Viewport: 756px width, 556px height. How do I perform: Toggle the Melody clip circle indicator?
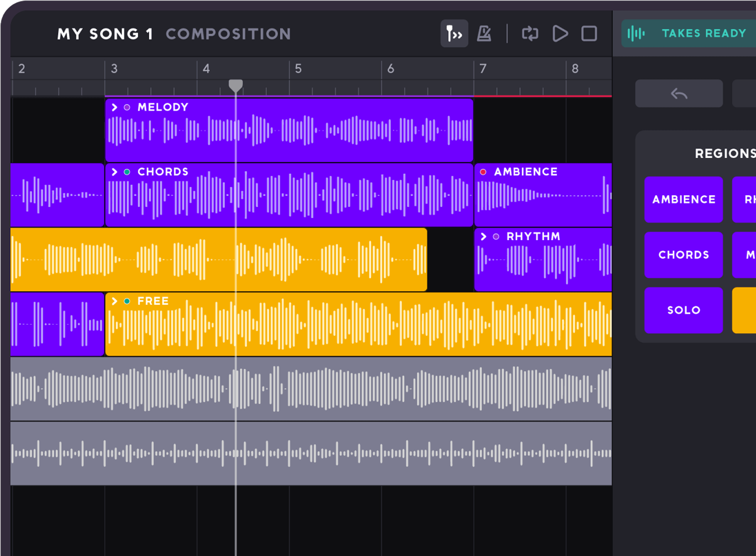coord(127,107)
